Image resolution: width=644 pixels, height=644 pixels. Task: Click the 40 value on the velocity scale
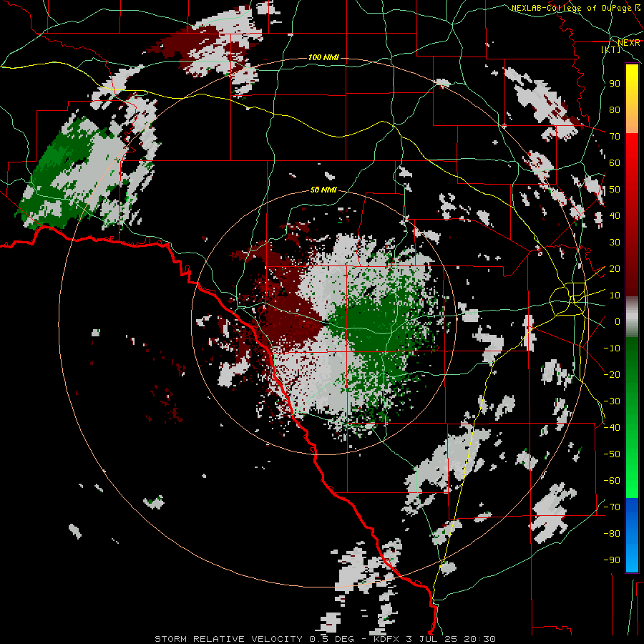(615, 215)
